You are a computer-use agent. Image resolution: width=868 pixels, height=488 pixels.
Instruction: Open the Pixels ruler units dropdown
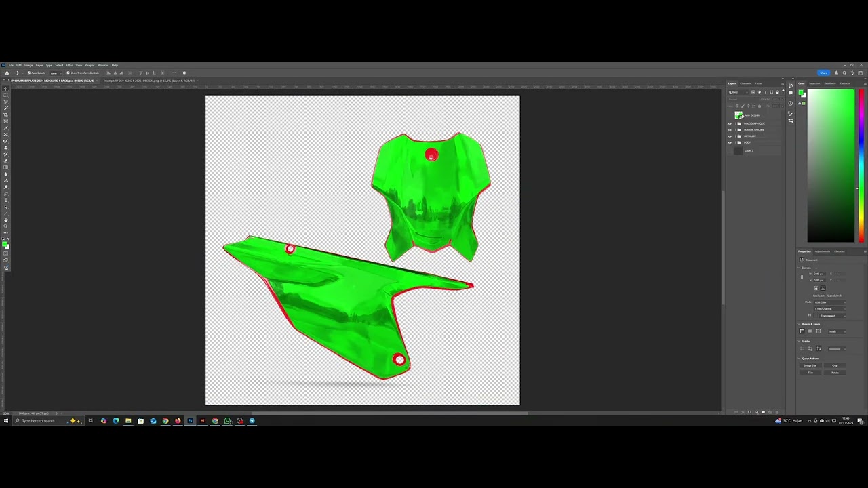click(x=837, y=331)
